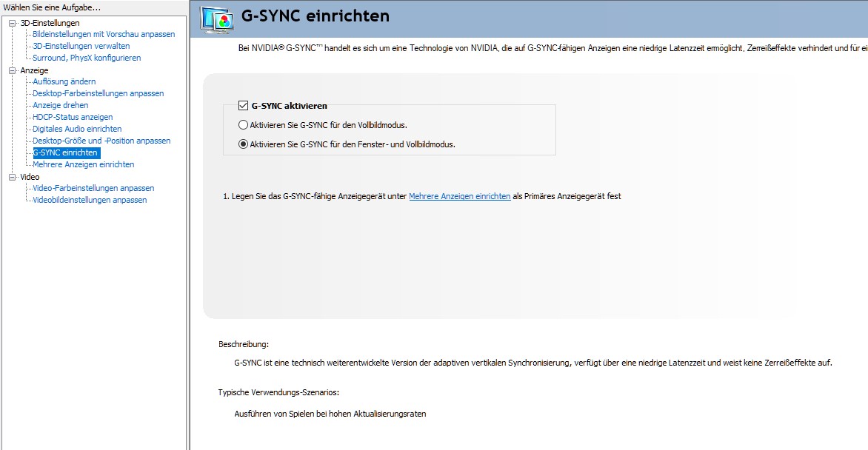Click the G-SYNC monitor header icon
This screenshot has height=450, width=868.
(x=216, y=20)
